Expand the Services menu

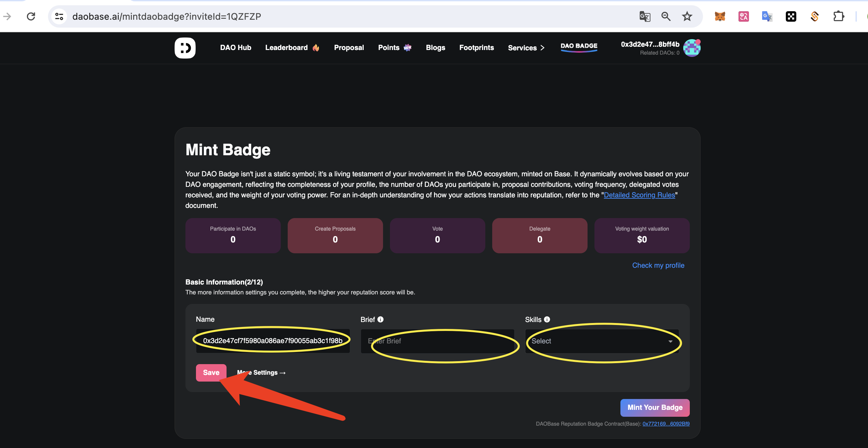point(526,48)
